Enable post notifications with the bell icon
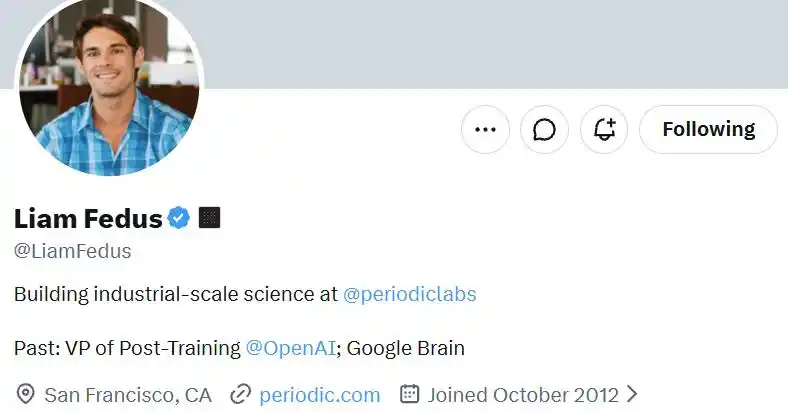Viewport: 788px width, 412px height. click(x=604, y=130)
